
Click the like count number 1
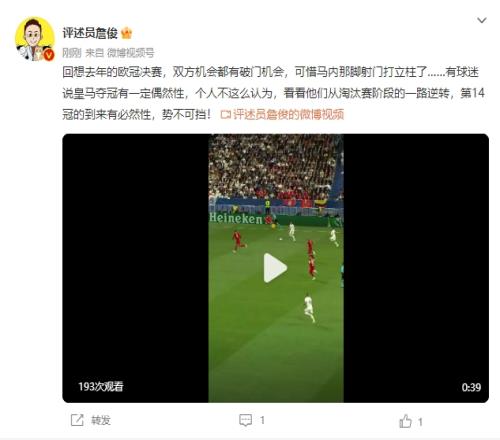(420, 422)
